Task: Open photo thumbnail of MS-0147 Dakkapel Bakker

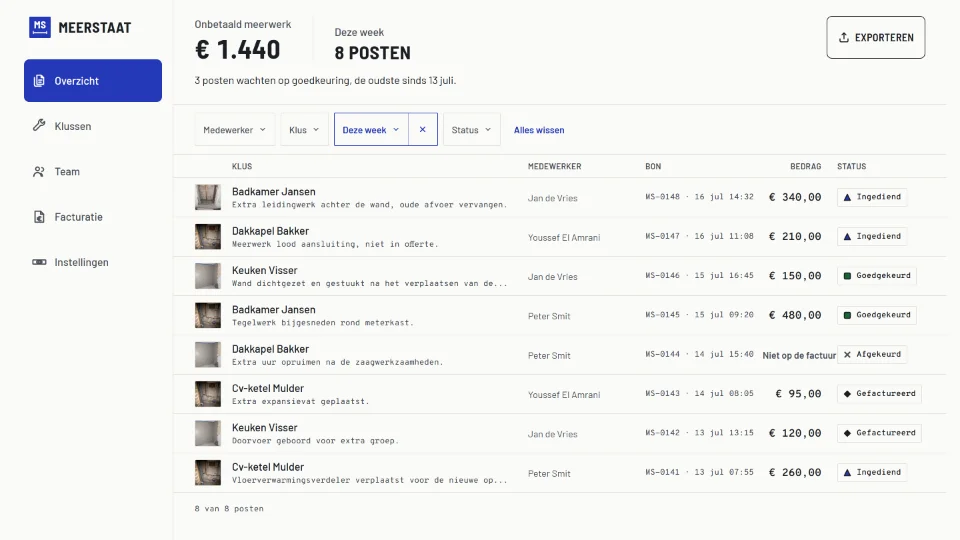Action: (208, 236)
